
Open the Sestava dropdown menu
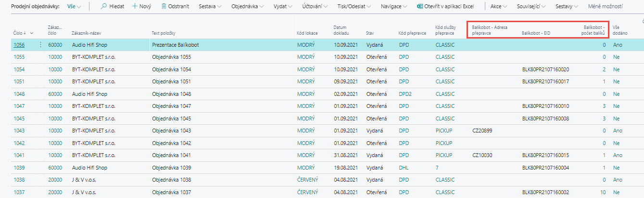coord(210,7)
